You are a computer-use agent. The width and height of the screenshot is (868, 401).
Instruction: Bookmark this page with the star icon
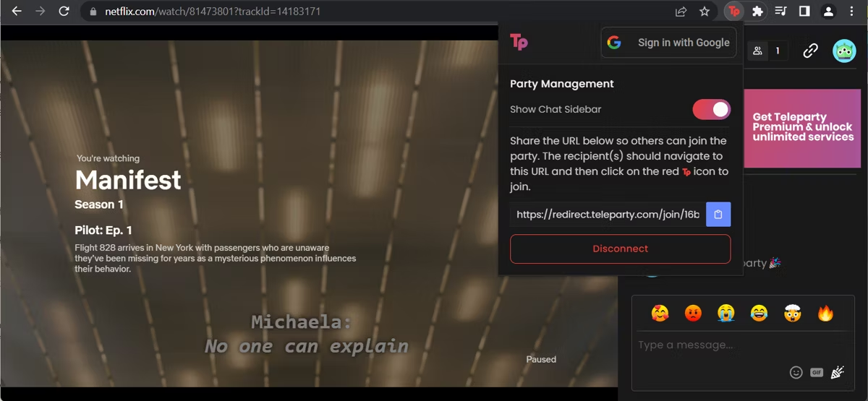click(705, 12)
